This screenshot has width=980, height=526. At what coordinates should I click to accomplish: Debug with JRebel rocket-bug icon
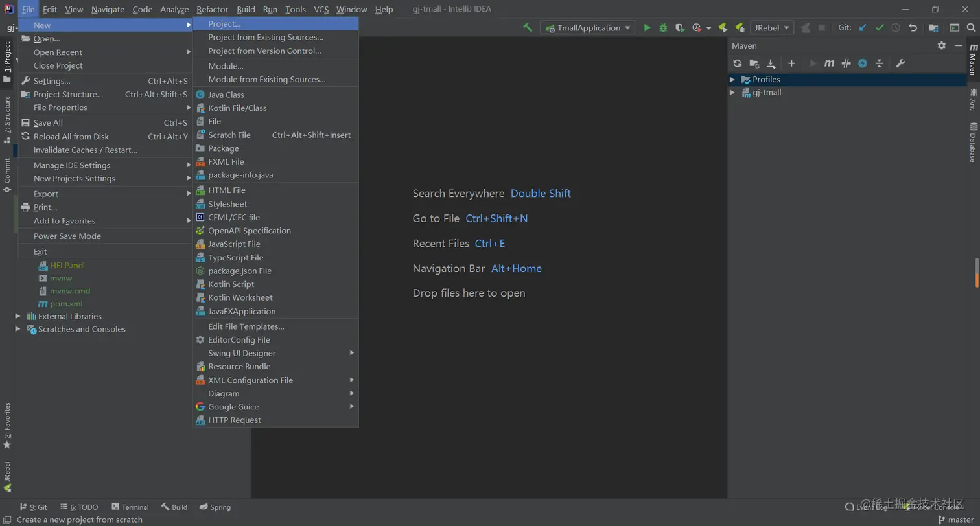pos(739,28)
